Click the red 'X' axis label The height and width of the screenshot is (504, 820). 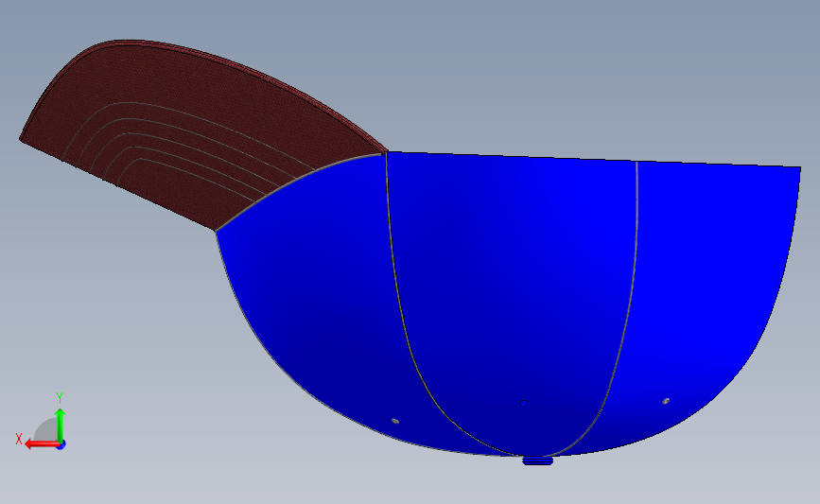[19, 439]
